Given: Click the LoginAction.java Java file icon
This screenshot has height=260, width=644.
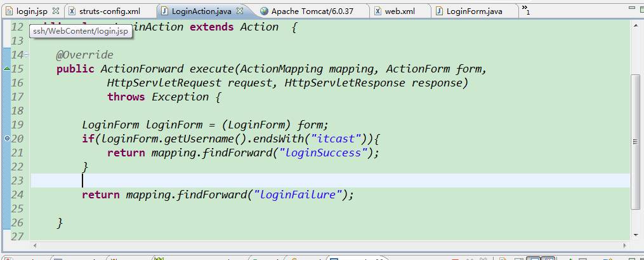Looking at the screenshot, I should [165, 11].
